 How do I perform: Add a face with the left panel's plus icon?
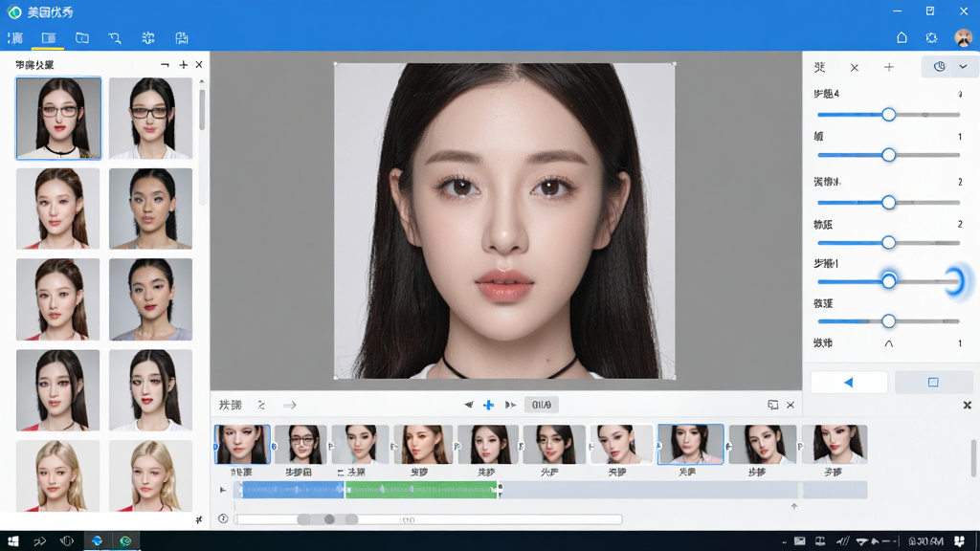pyautogui.click(x=183, y=64)
